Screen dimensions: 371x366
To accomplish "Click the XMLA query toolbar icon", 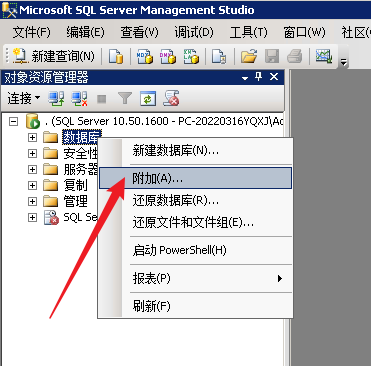I will [x=191, y=56].
